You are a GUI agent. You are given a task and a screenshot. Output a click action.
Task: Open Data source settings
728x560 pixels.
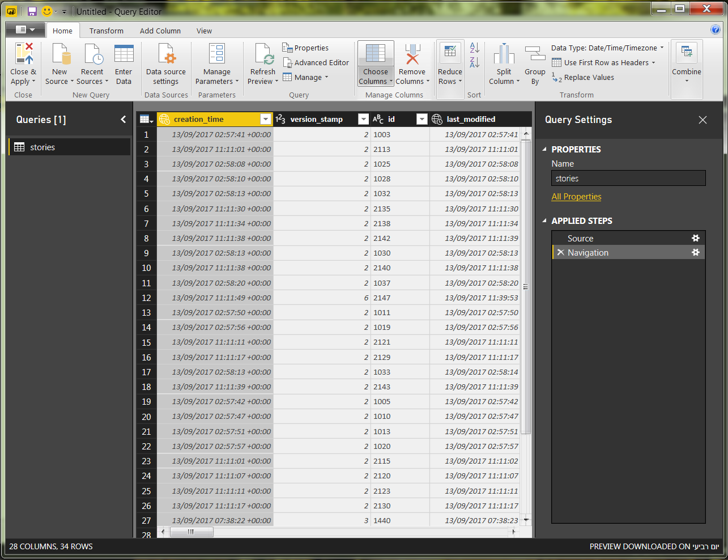[165, 54]
